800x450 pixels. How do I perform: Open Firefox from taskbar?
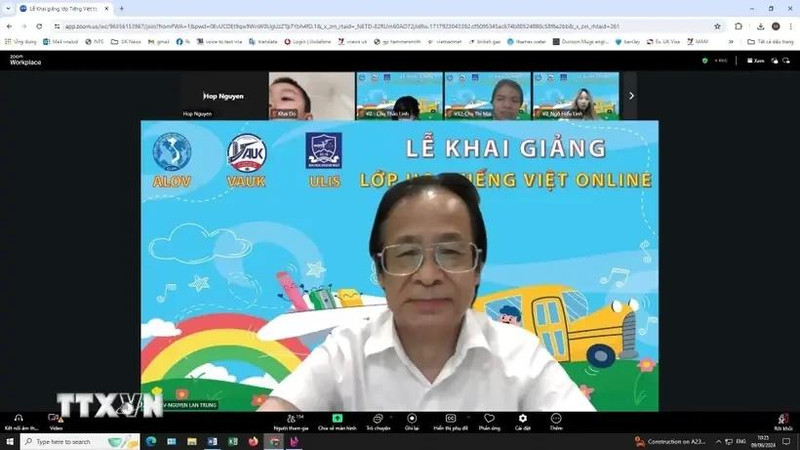pos(253,441)
